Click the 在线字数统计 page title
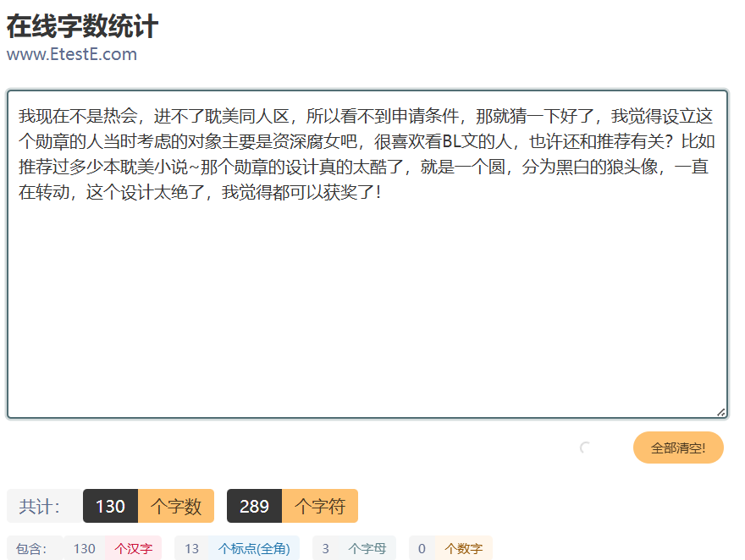This screenshot has height=560, width=745. [x=82, y=26]
